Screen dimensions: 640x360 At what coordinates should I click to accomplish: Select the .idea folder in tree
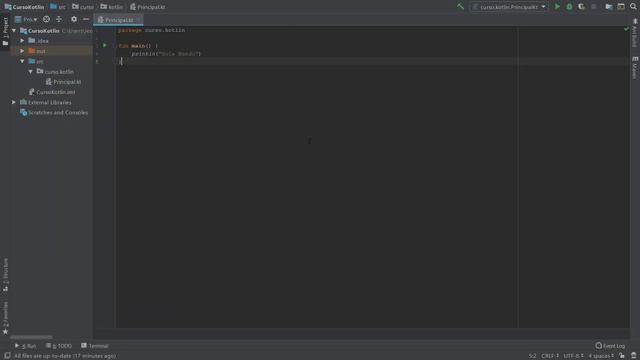click(38, 41)
